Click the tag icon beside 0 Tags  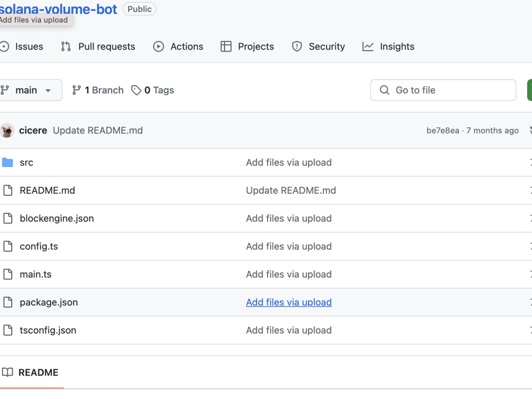[x=136, y=90]
